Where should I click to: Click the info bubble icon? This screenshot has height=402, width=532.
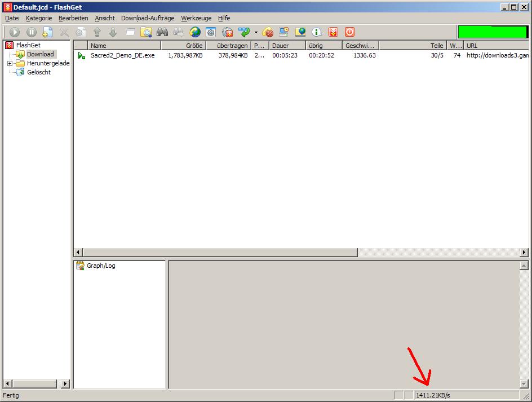coord(317,32)
